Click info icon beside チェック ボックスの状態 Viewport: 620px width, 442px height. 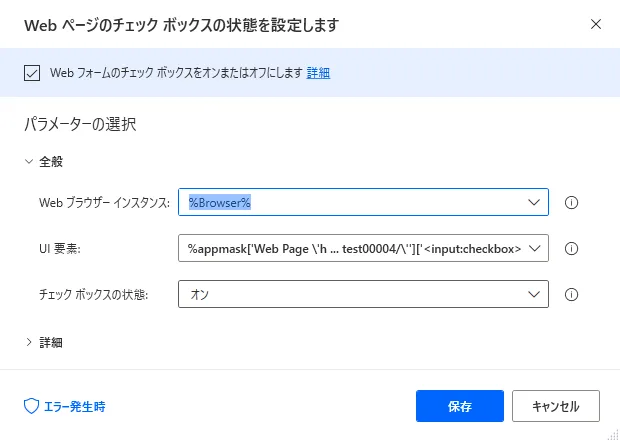(x=573, y=294)
